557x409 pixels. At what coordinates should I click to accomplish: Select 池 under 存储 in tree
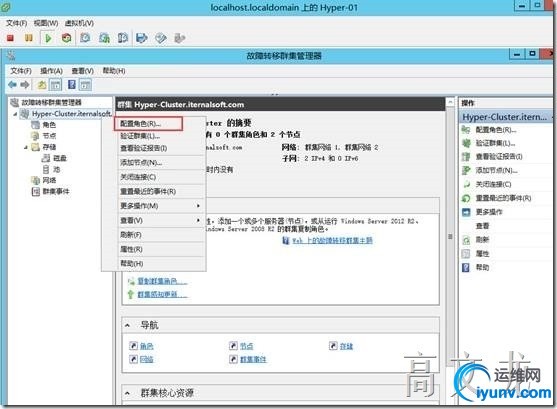click(x=56, y=169)
